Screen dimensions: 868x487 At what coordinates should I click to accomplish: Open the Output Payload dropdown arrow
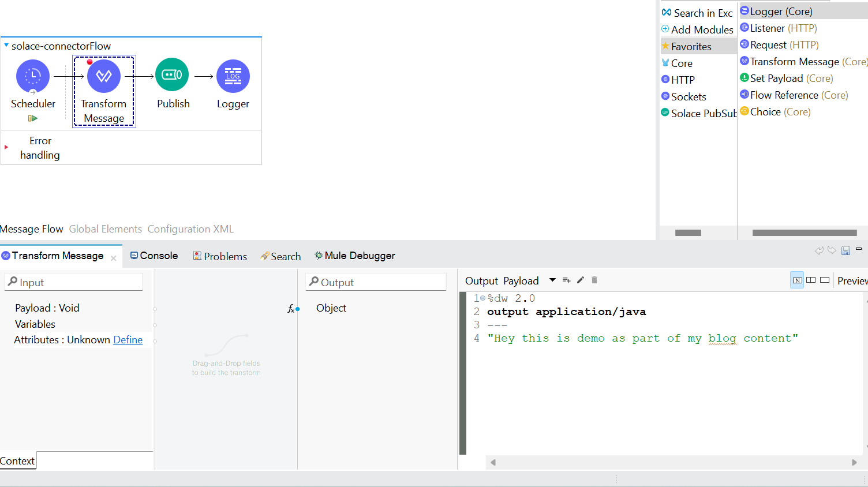pyautogui.click(x=552, y=280)
